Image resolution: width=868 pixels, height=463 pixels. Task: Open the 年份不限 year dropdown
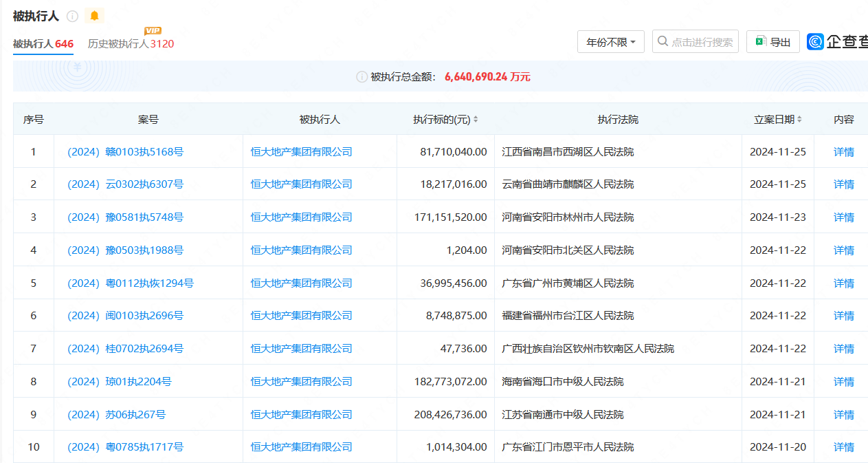click(x=610, y=42)
